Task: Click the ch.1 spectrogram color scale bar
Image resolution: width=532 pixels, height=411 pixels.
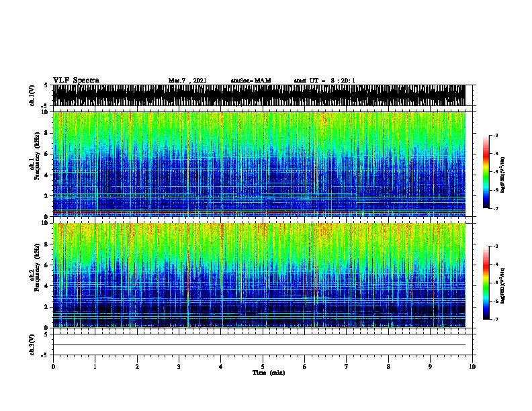Action: (x=486, y=172)
